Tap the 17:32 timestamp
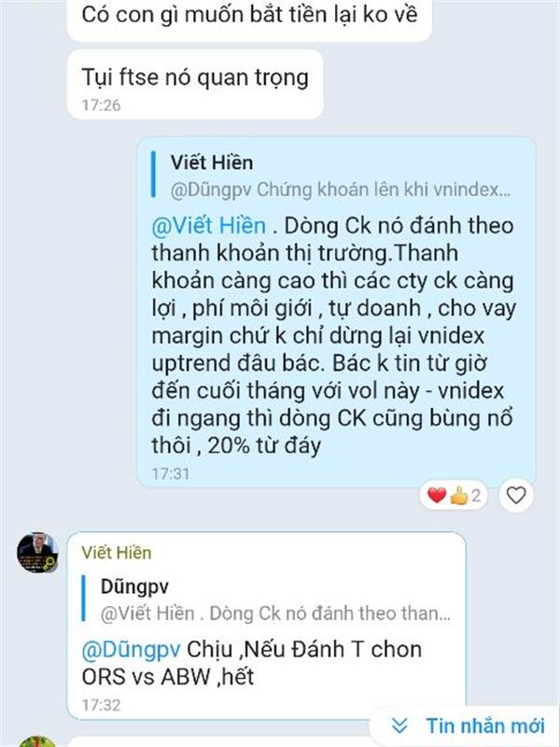 101,705
